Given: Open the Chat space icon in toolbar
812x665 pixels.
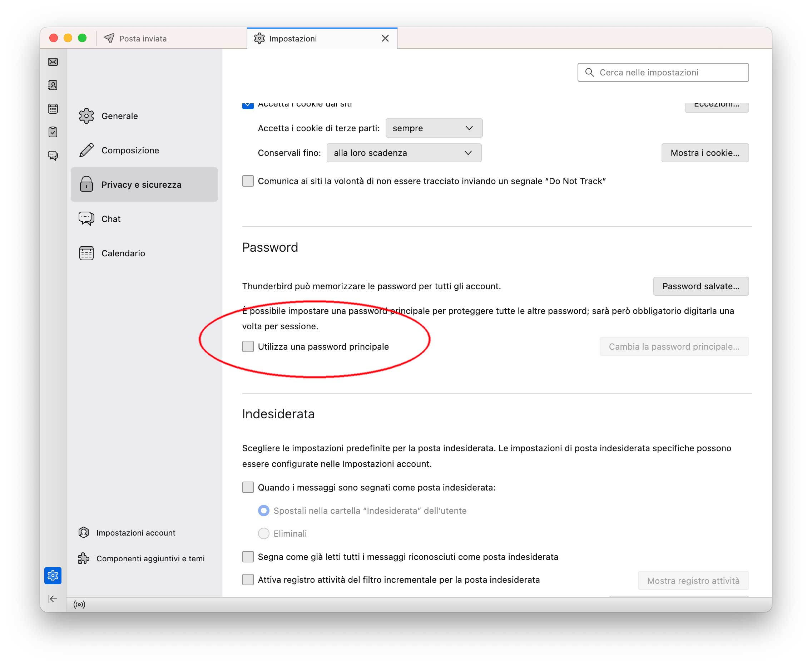Looking at the screenshot, I should pyautogui.click(x=53, y=156).
